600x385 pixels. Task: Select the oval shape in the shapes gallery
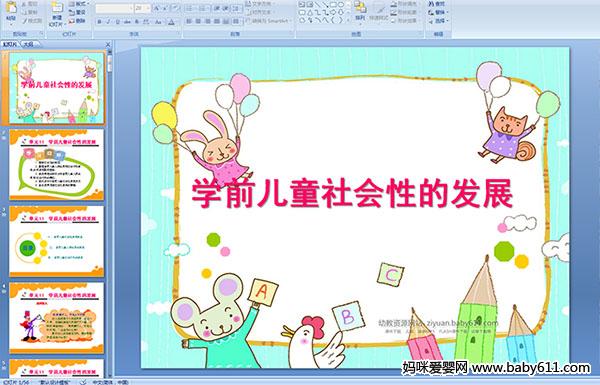[341, 5]
